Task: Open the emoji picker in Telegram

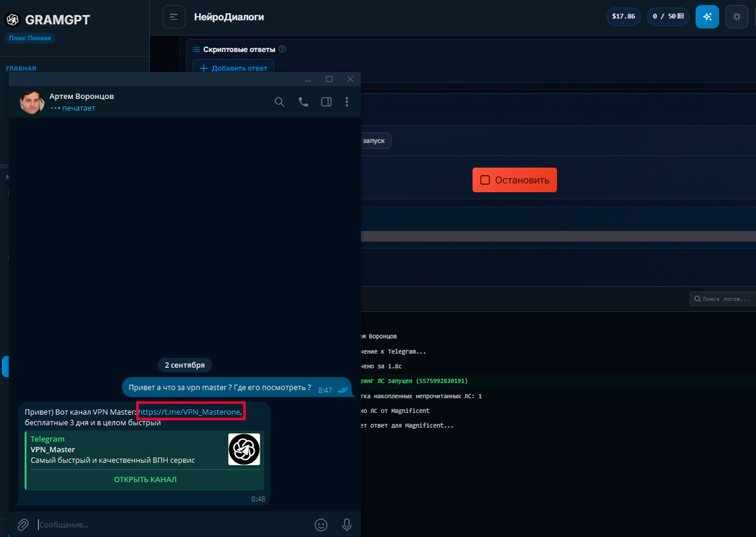Action: (321, 524)
